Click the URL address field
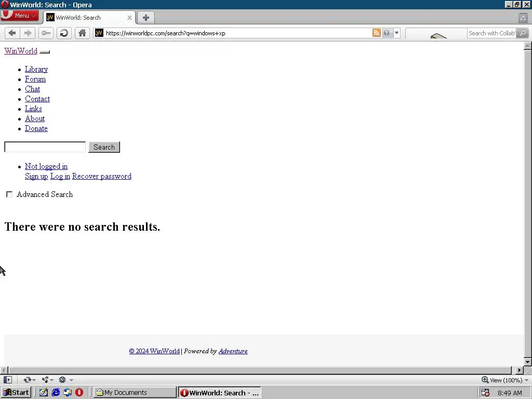532x399 pixels. click(x=237, y=33)
